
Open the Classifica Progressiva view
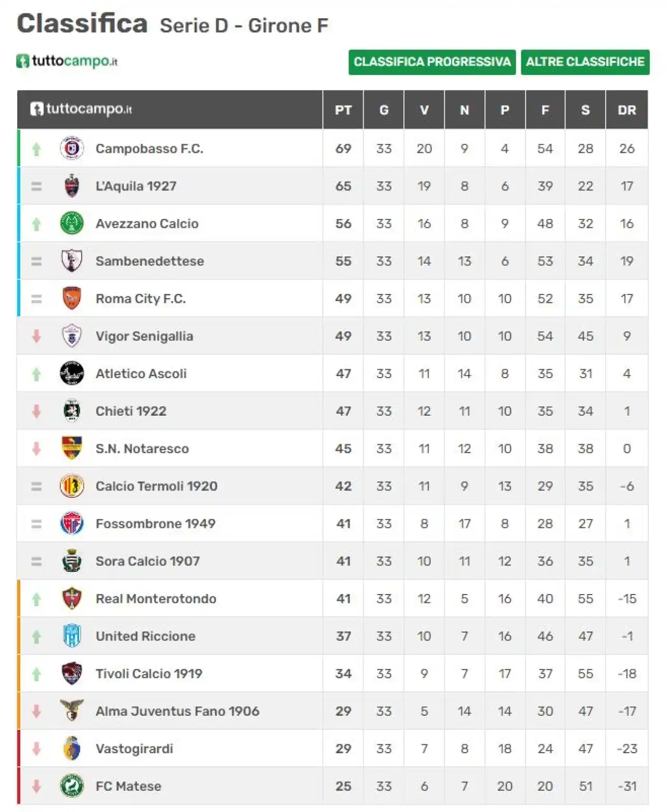pos(432,62)
